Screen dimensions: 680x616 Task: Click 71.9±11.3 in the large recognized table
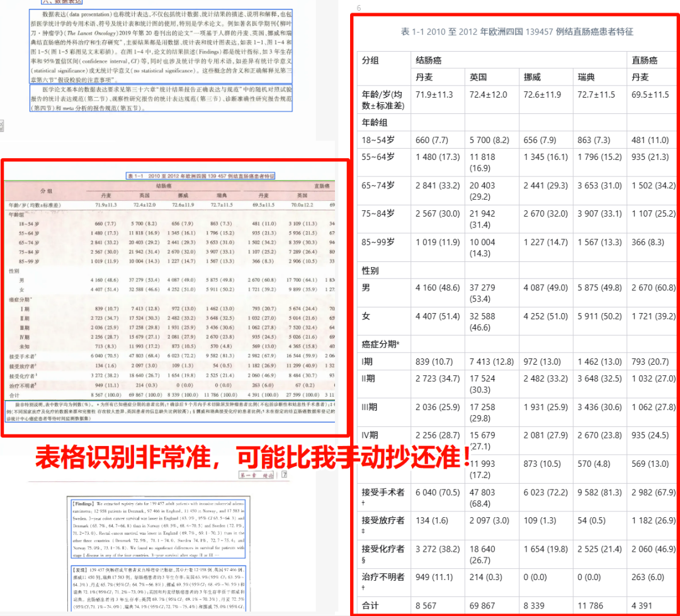tap(434, 94)
